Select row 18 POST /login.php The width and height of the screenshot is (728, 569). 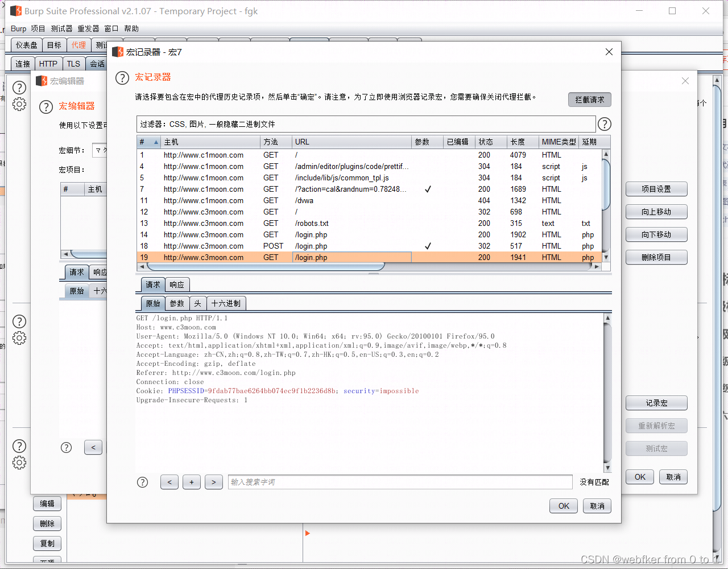[369, 246]
